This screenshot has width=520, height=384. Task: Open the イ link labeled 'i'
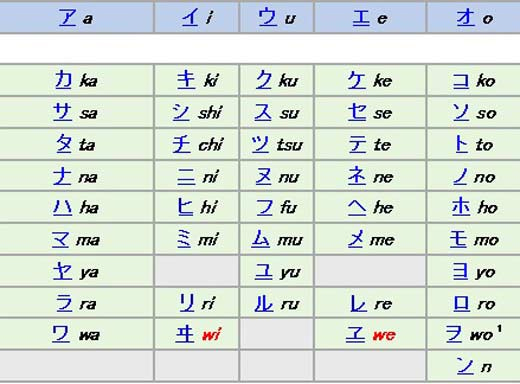(x=190, y=18)
